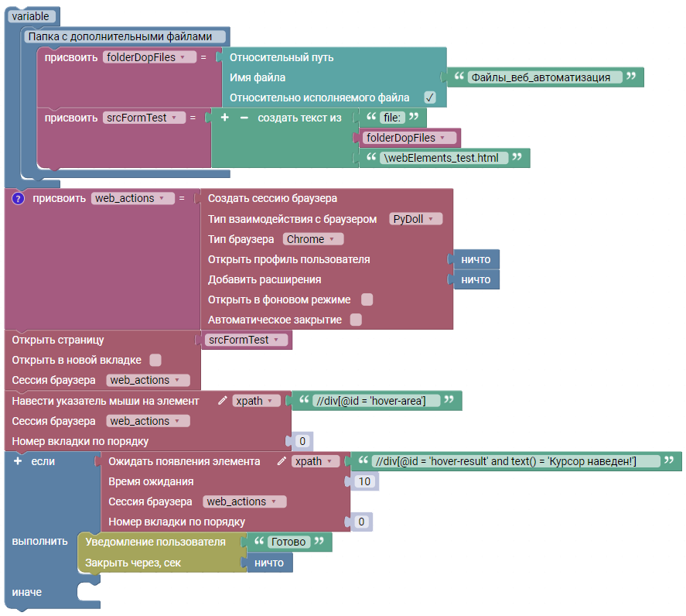Click the question mark help icon on web_actions block

pos(19,198)
